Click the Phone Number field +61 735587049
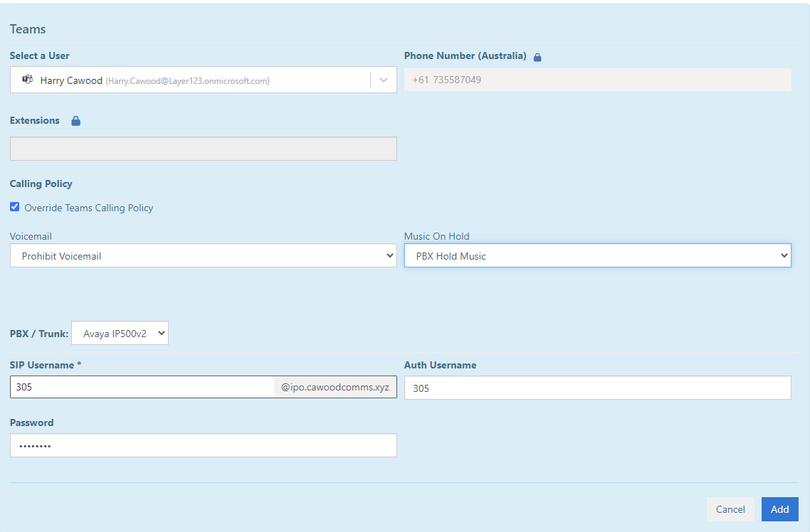 pos(598,80)
